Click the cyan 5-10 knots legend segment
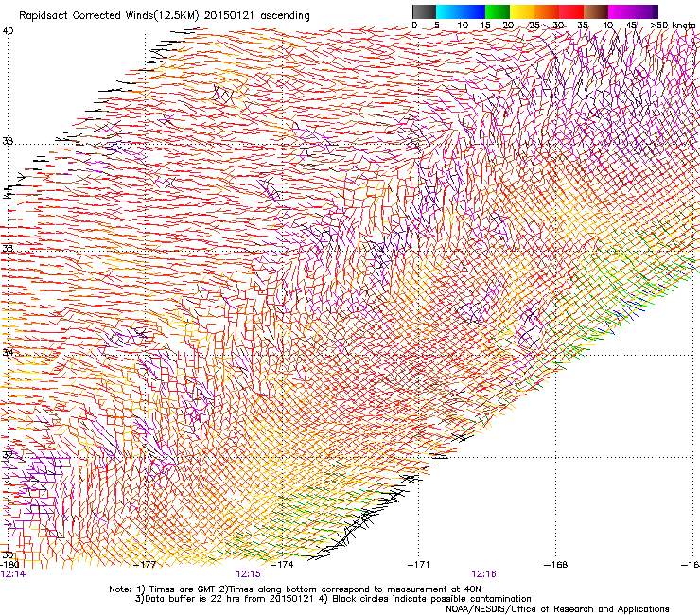This screenshot has width=700, height=615. (448, 11)
